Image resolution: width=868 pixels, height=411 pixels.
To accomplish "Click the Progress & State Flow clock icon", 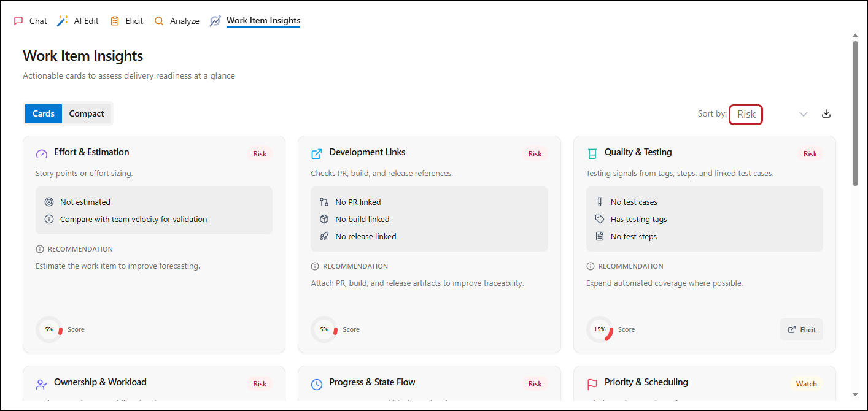I will point(317,384).
